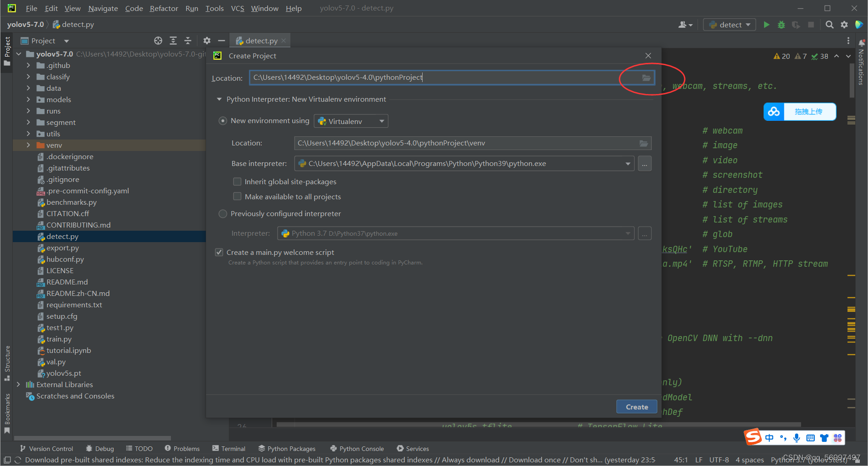The image size is (868, 466).
Task: Click Sogou input method icon
Action: point(753,437)
